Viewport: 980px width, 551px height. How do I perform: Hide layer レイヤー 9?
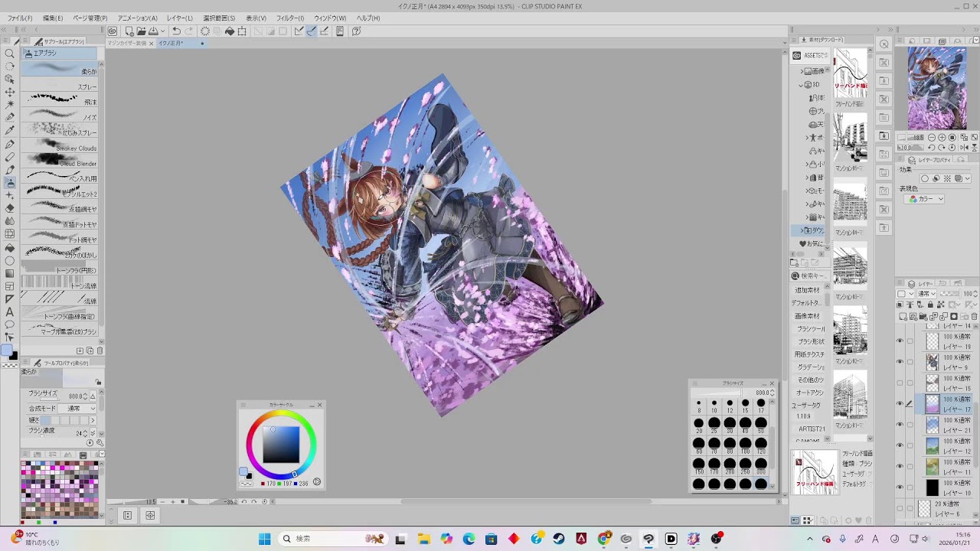pyautogui.click(x=900, y=362)
